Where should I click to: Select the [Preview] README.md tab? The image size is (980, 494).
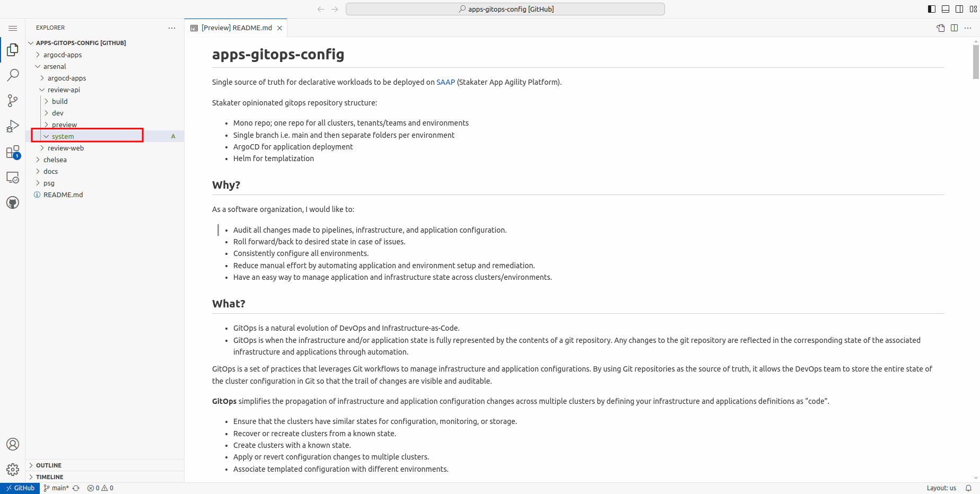[237, 28]
